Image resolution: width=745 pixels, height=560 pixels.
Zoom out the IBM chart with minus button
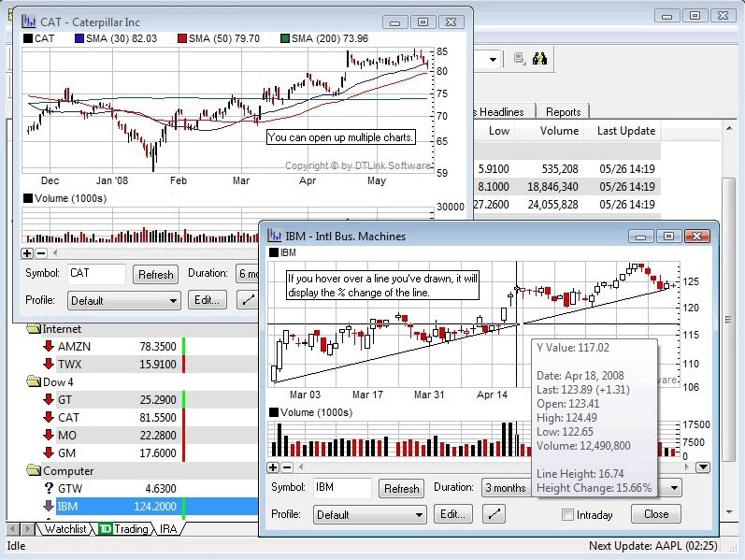click(x=287, y=467)
